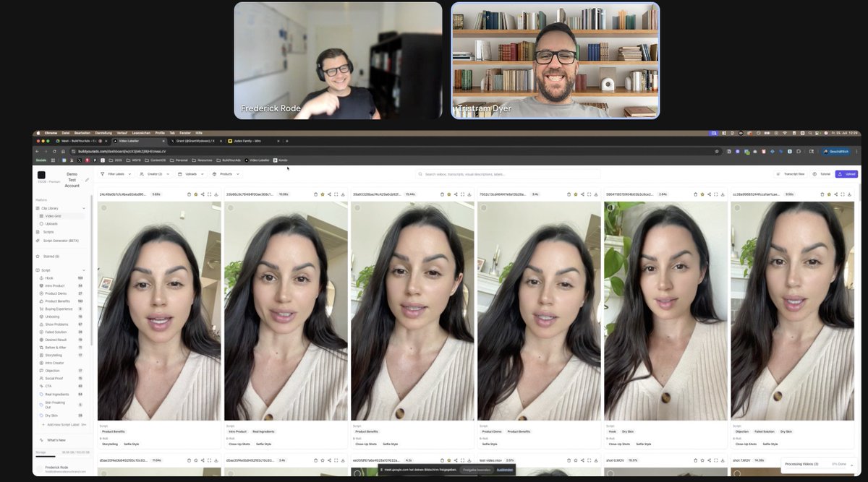The height and width of the screenshot is (482, 868).
Task: Open fullscreen view of 24c49a0b7cfc clip
Action: pos(209,194)
